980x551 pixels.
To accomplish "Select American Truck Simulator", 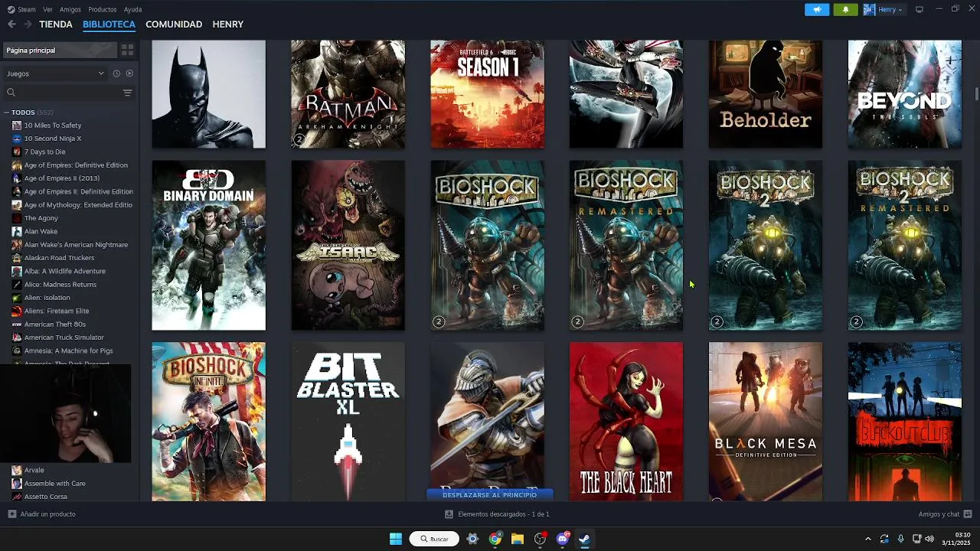I will click(64, 337).
